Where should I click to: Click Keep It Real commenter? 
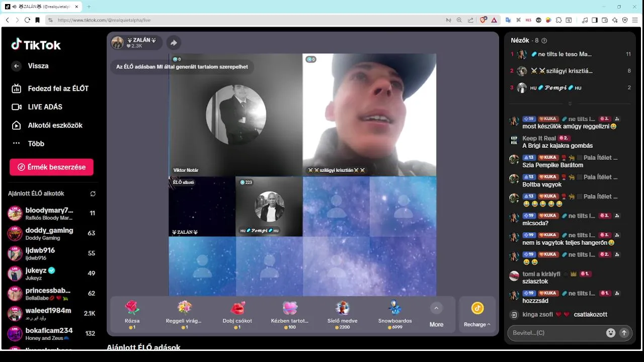539,138
